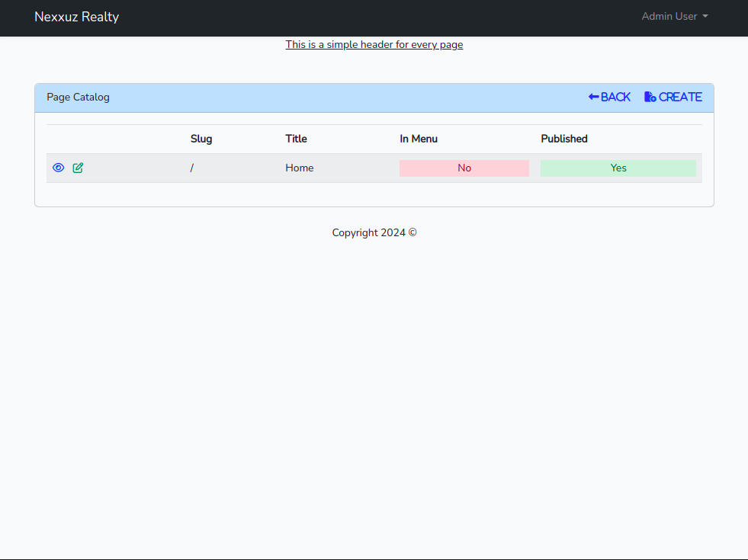The image size is (748, 560).
Task: Open the simple header underlined link
Action: 374,44
